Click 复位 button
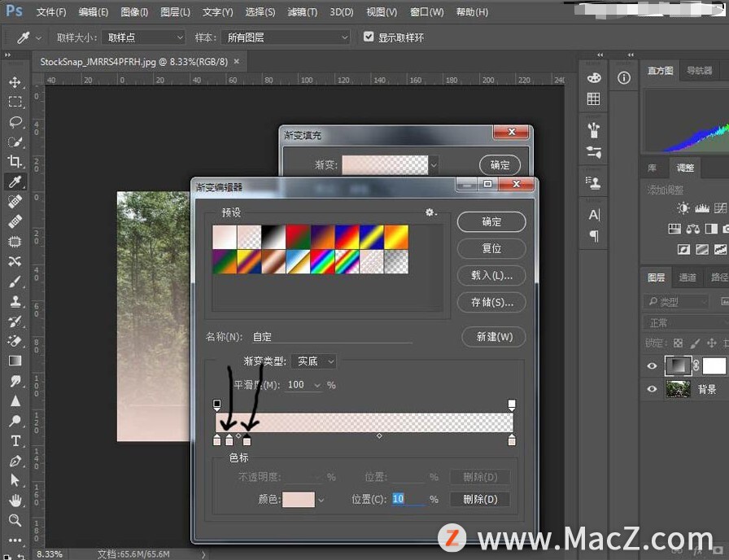This screenshot has width=729, height=560. [x=491, y=248]
